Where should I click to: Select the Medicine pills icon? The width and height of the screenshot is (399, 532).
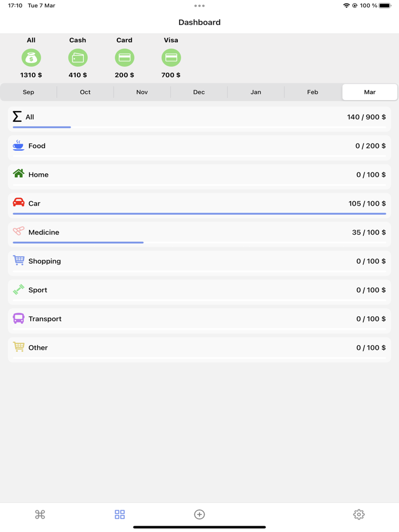[x=19, y=232]
